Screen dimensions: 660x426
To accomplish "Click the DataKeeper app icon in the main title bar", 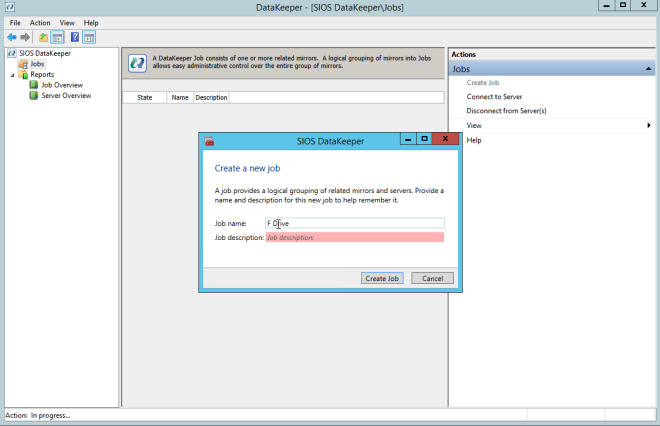I will click(10, 7).
